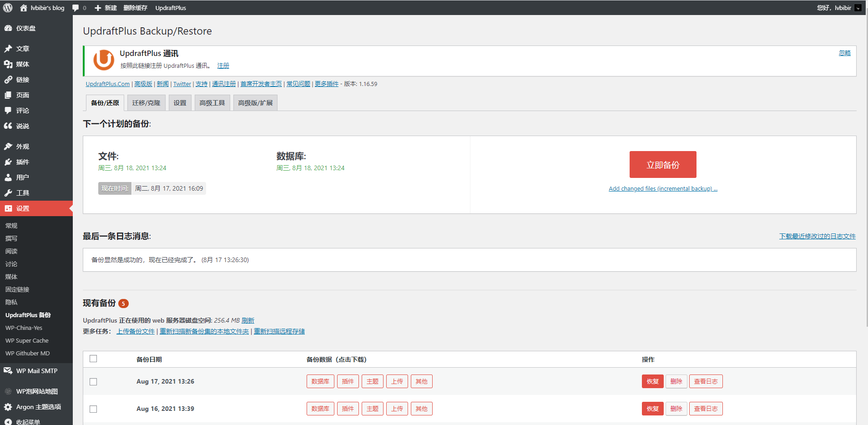Tick the select-all backups header checkbox
Viewport: 868px width, 425px height.
tap(93, 359)
